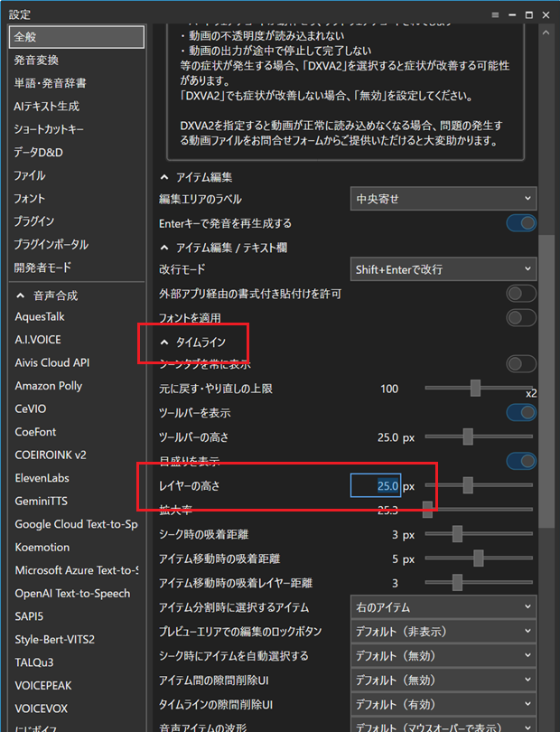Screen dimensions: 560x732
Task: Collapse the タイムライン section chevron
Action: pyautogui.click(x=164, y=342)
